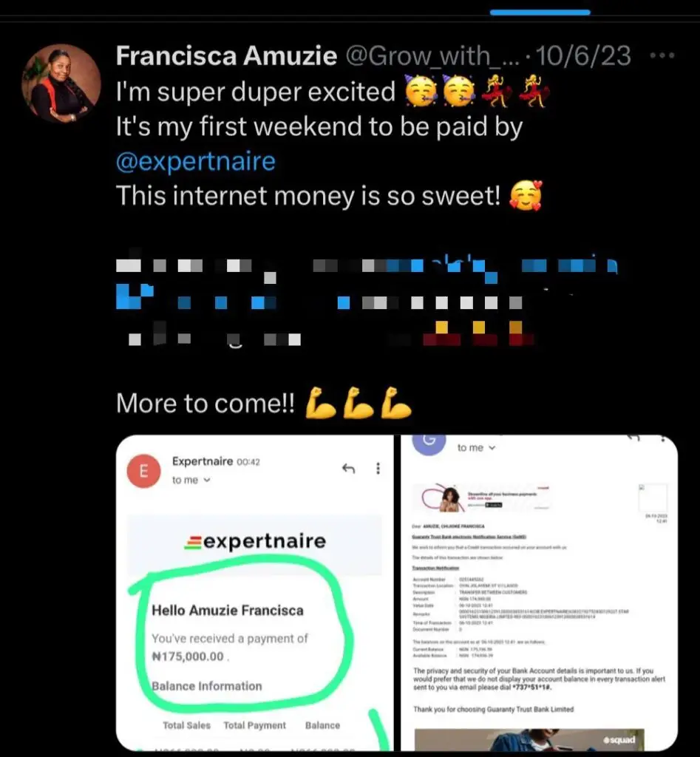Screen dimensions: 700x757
Task: Click the Balance Information heading
Action: [x=207, y=686]
